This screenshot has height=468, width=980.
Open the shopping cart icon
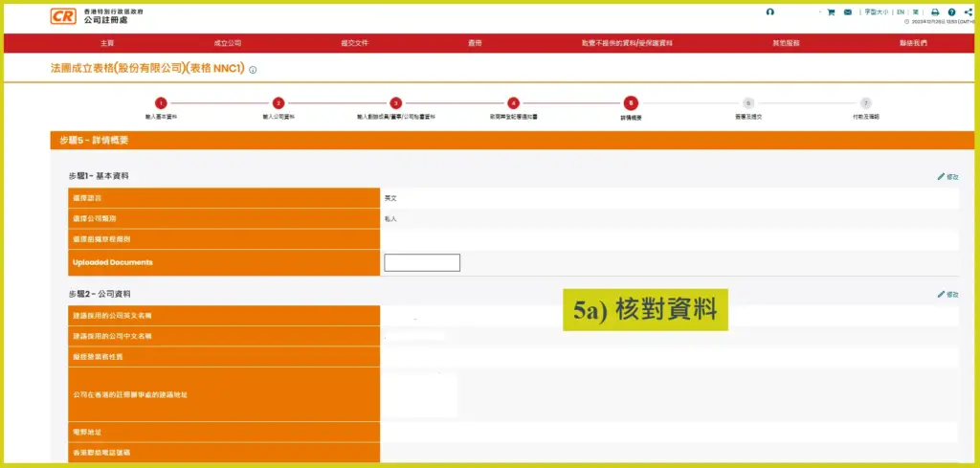click(x=831, y=12)
